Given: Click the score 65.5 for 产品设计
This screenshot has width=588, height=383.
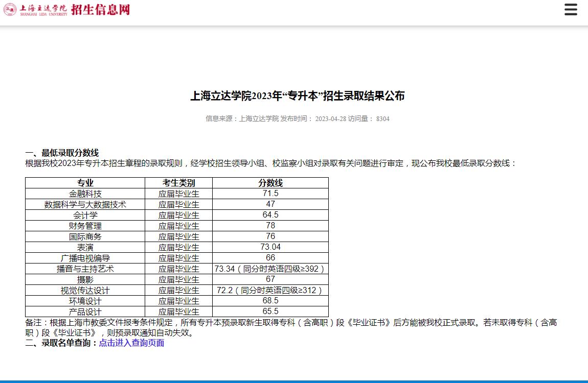Looking at the screenshot, I should point(270,312).
